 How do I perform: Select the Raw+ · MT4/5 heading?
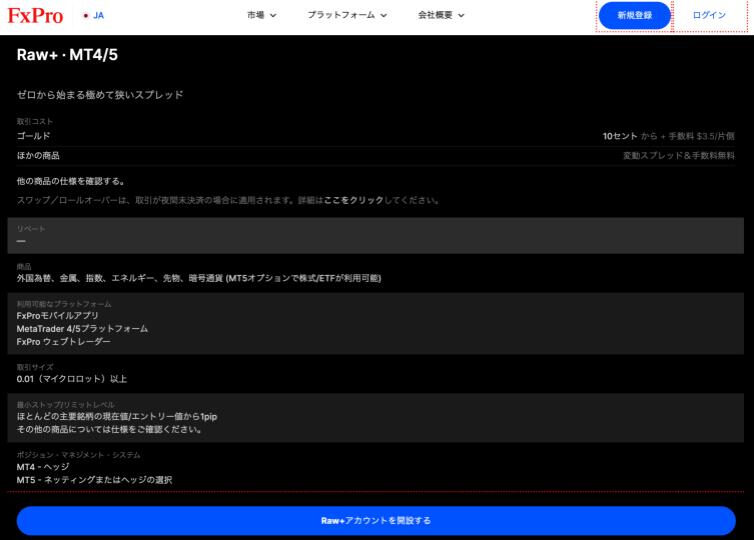(67, 55)
